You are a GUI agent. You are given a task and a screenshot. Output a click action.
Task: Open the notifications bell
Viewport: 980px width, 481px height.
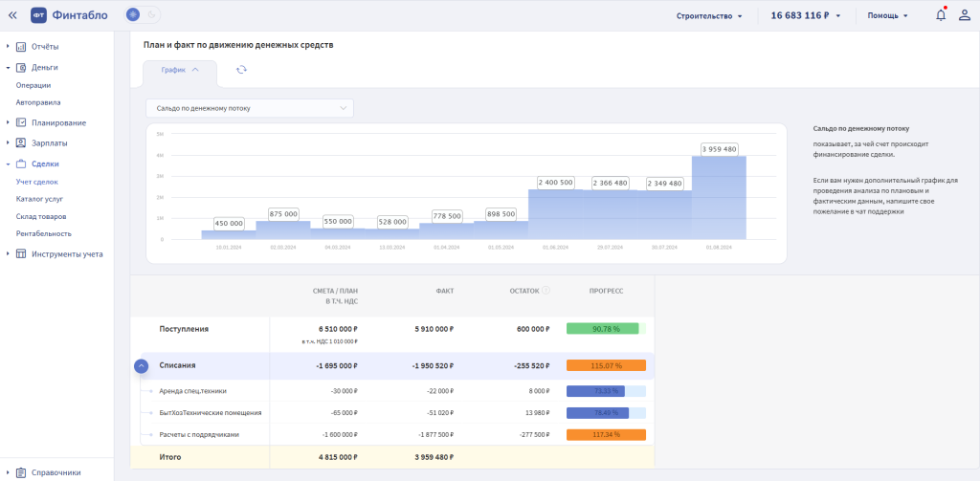pyautogui.click(x=941, y=15)
